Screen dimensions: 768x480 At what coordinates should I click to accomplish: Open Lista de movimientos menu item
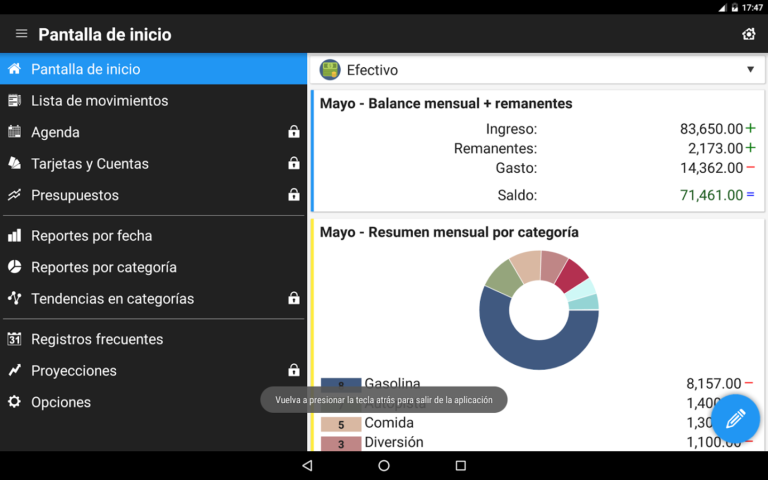tap(99, 101)
